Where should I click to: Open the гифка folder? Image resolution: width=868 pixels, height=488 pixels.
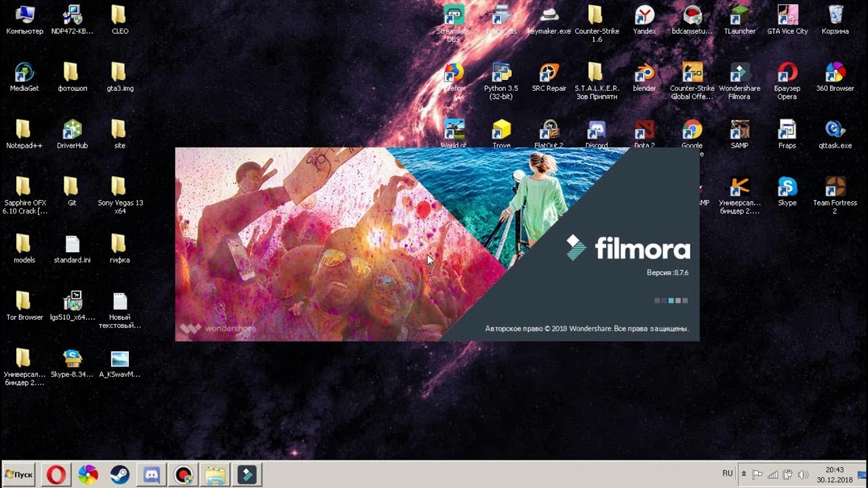pos(119,249)
